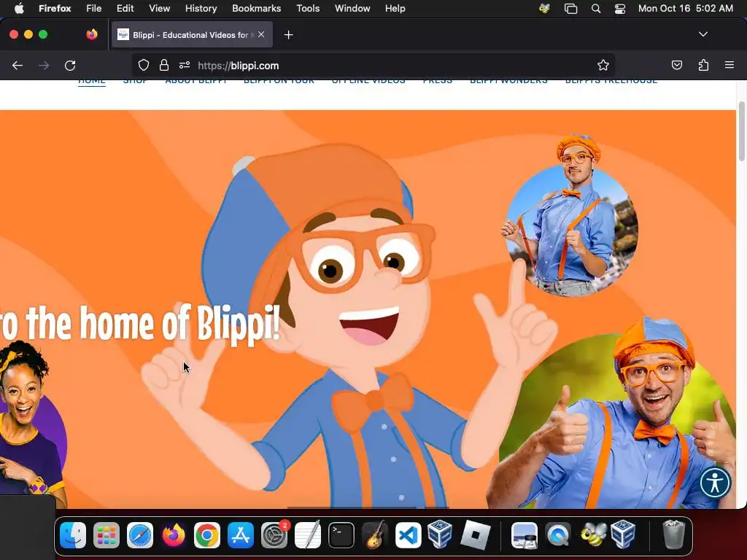This screenshot has width=747, height=560.
Task: Launch Roblox from the Dock
Action: pyautogui.click(x=475, y=535)
